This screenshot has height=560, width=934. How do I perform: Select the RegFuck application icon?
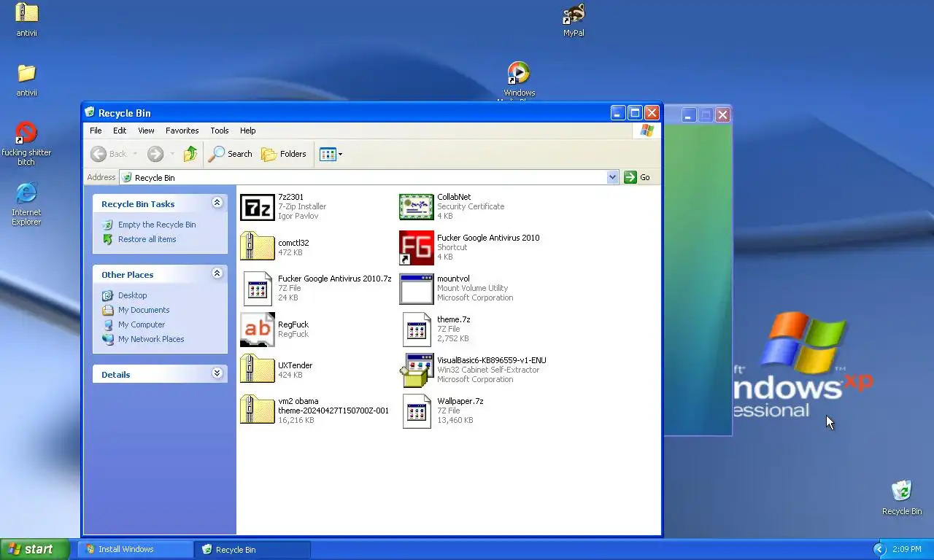257,330
